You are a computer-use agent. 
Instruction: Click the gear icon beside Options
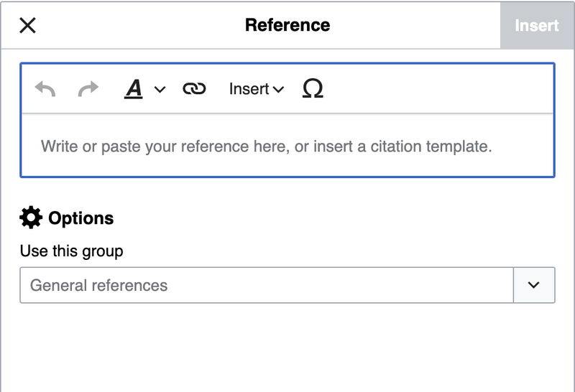(x=31, y=218)
